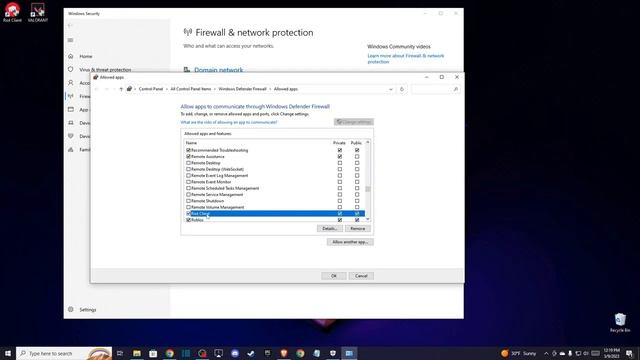
Task: Enable Remote Desktop Private checkbox
Action: [x=340, y=163]
